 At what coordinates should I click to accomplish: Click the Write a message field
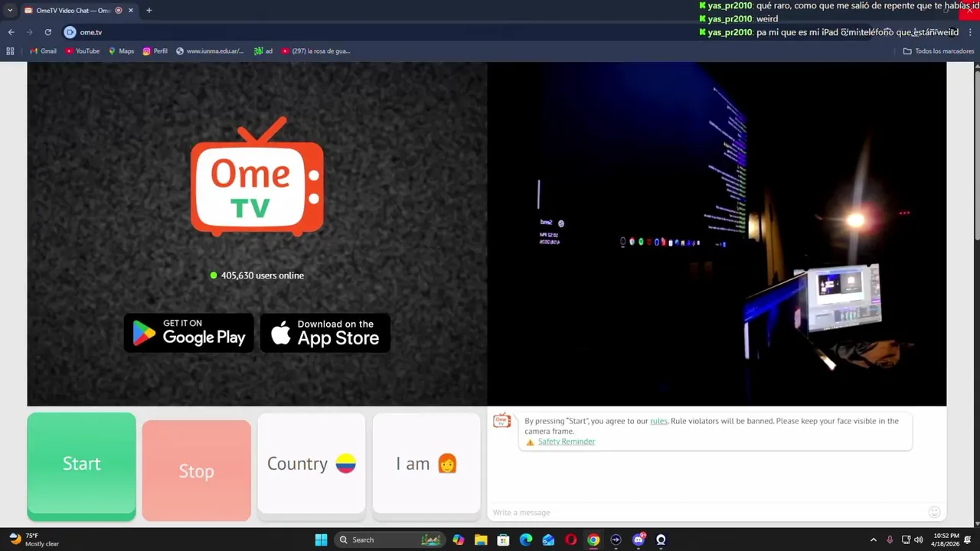pos(704,512)
